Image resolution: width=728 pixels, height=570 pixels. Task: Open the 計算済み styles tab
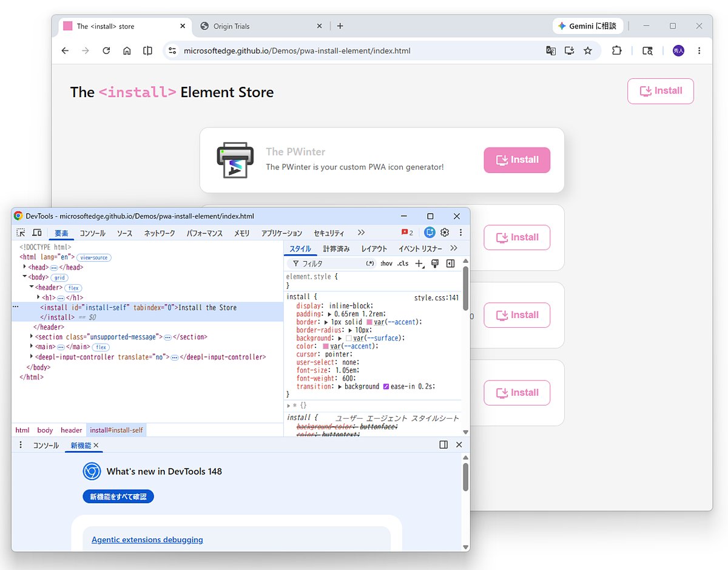click(x=337, y=249)
